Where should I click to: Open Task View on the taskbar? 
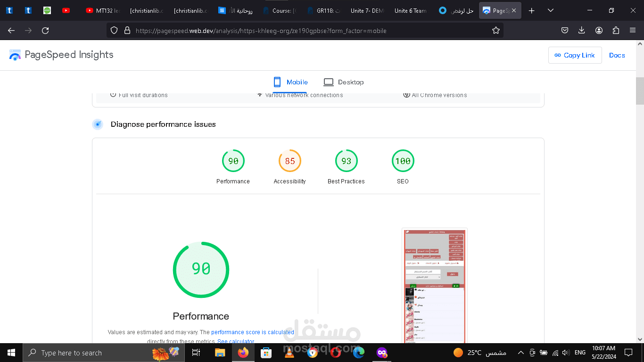pyautogui.click(x=196, y=353)
